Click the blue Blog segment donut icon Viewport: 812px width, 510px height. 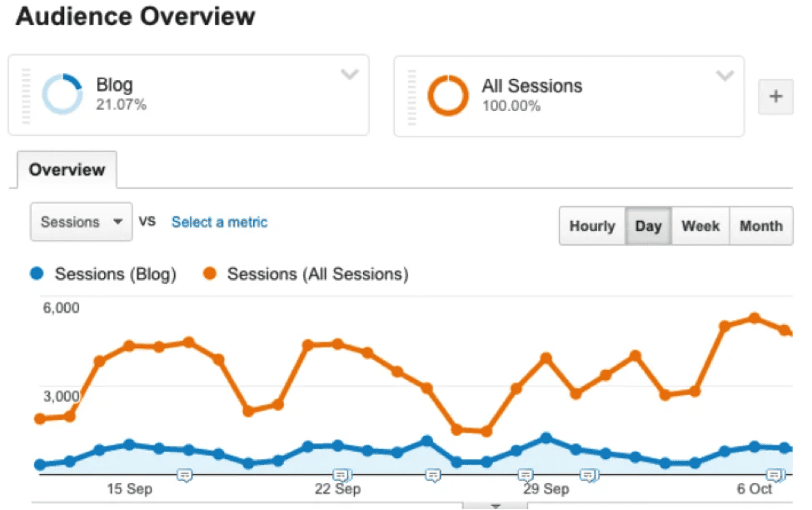[x=62, y=94]
